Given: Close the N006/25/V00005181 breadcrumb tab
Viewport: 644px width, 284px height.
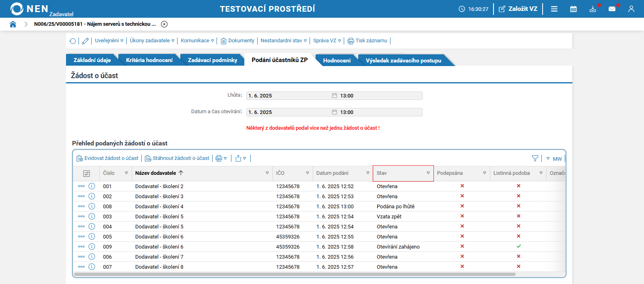Looking at the screenshot, I should click(164, 24).
